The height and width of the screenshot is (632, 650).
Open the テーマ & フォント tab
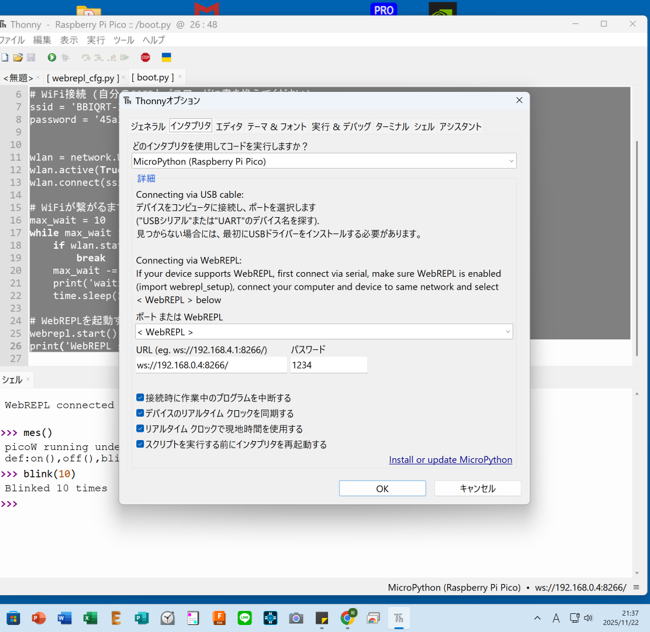276,126
